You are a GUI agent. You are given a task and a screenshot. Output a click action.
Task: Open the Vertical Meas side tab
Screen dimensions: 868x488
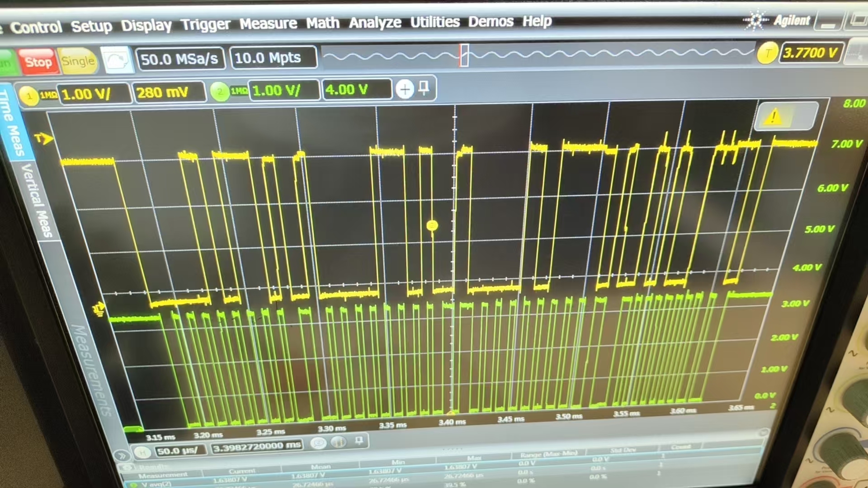[37, 201]
